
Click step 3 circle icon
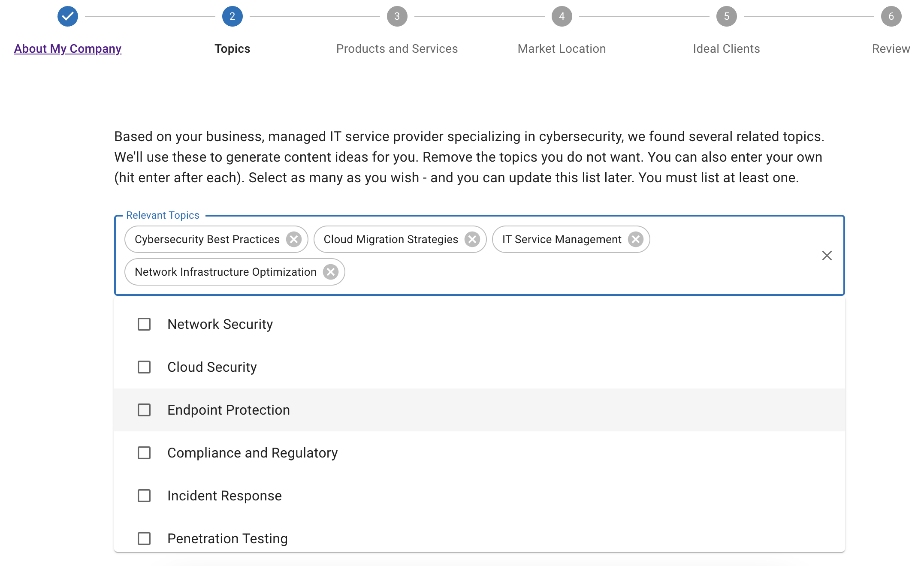(x=397, y=16)
